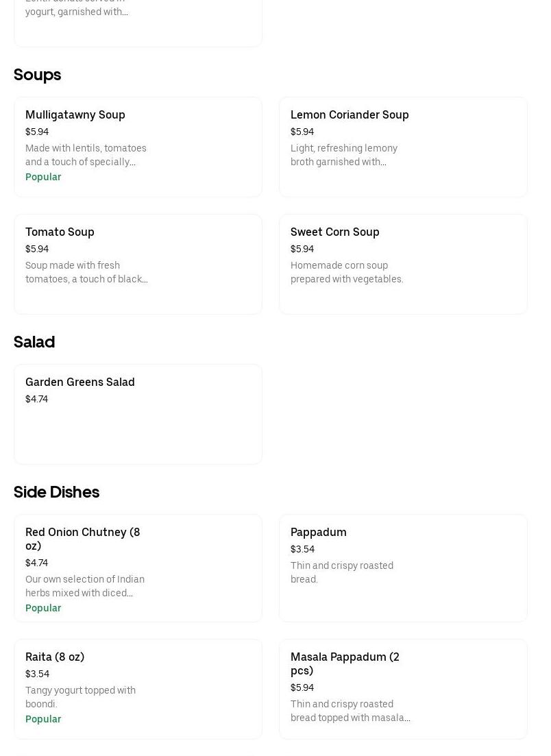Click the Tomato Soup title
551x756 pixels.
click(60, 232)
